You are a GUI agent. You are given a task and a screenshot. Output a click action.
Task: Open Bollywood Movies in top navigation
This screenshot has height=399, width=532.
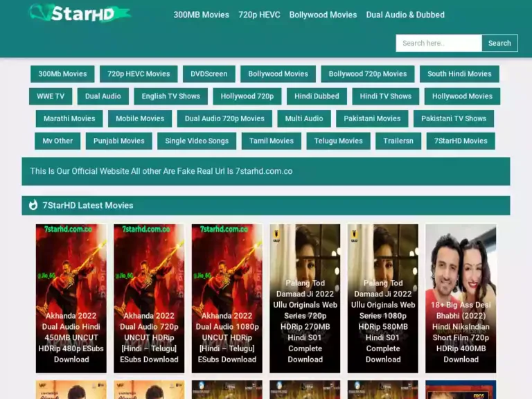[323, 15]
